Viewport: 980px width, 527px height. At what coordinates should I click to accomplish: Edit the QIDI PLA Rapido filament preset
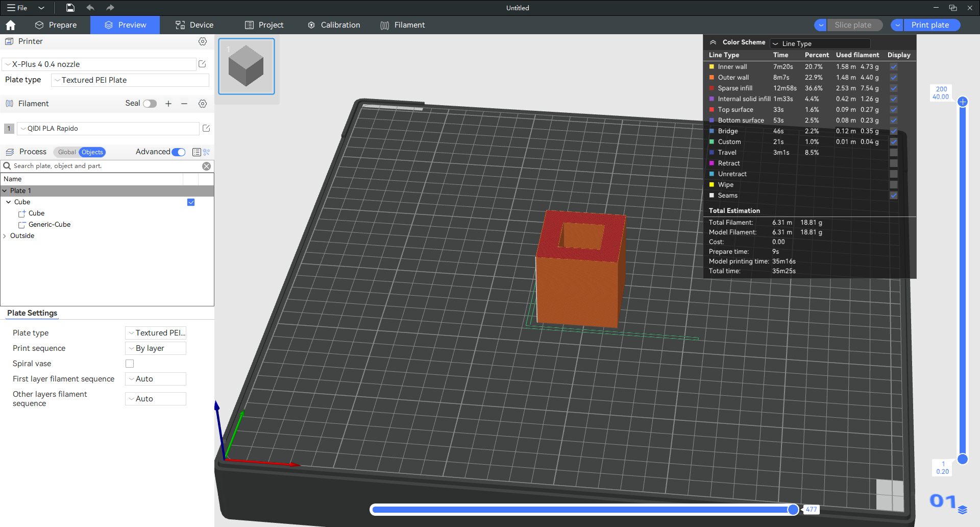point(206,129)
